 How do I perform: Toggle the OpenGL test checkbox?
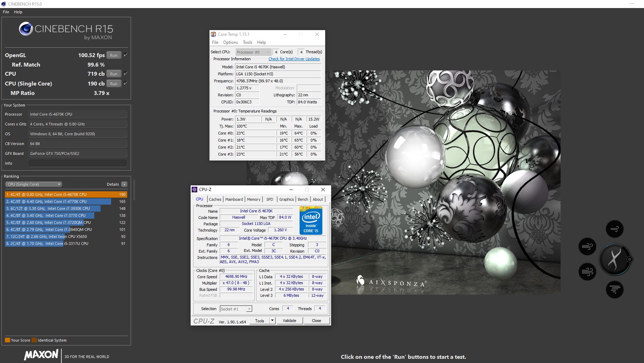(125, 55)
